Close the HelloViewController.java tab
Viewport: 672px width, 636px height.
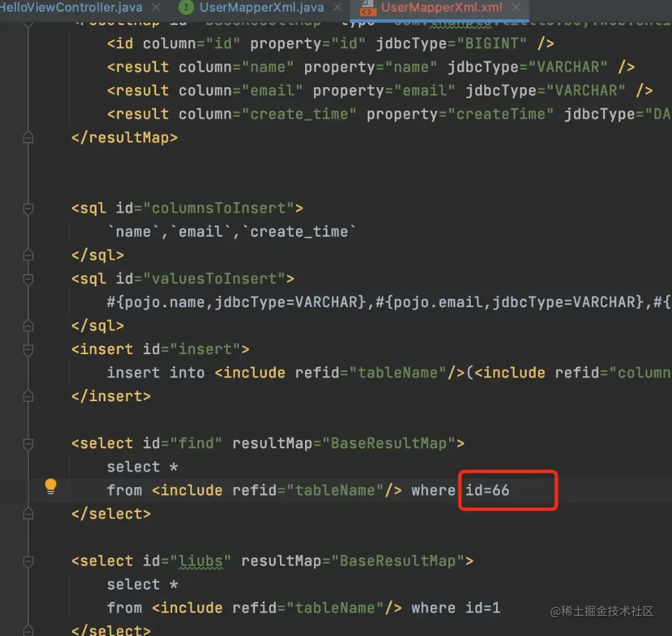pyautogui.click(x=156, y=7)
